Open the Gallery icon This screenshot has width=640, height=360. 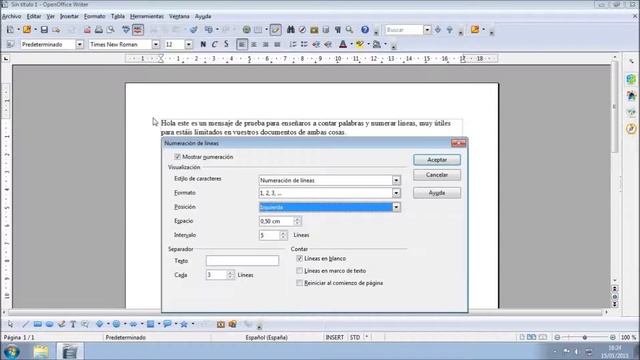pyautogui.click(x=314, y=30)
